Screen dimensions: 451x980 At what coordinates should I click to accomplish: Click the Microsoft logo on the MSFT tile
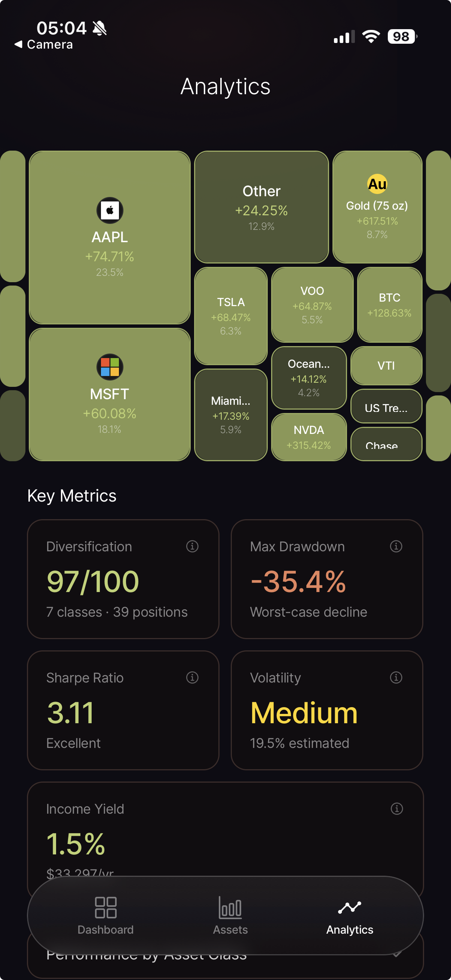[109, 366]
